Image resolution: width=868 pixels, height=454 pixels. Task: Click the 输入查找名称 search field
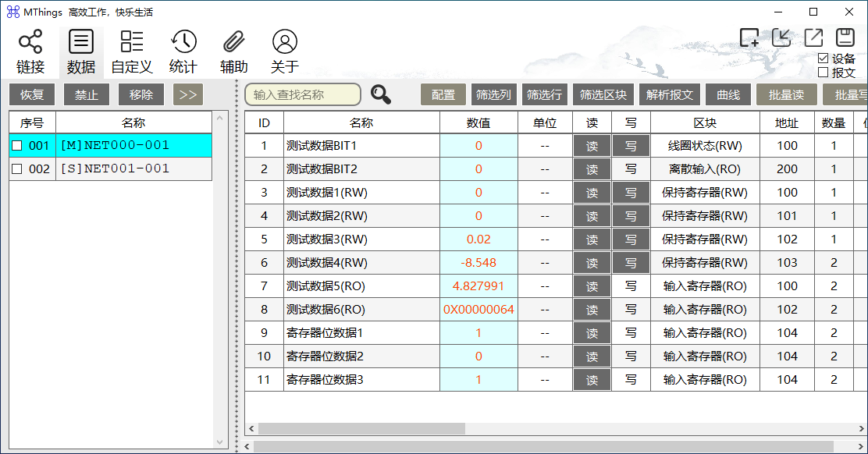(x=303, y=94)
